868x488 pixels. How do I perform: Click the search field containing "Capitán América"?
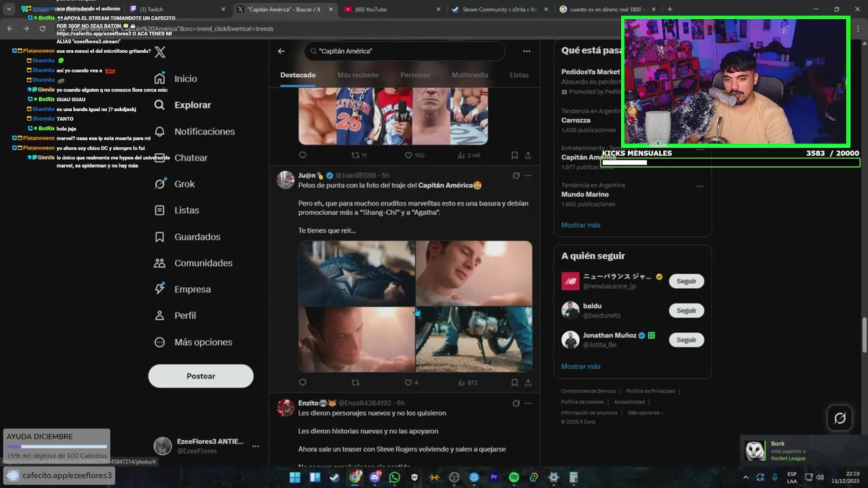point(404,51)
